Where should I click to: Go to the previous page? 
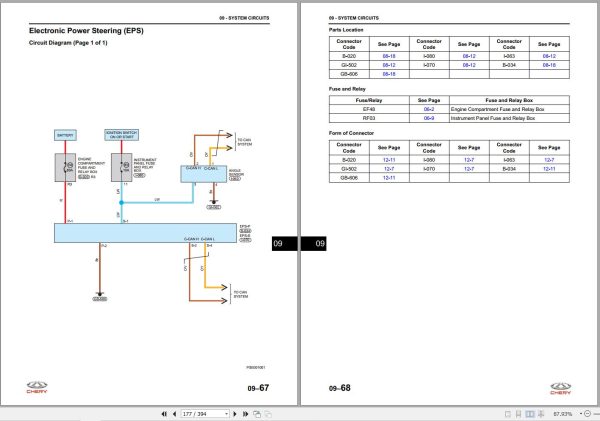click(x=174, y=414)
